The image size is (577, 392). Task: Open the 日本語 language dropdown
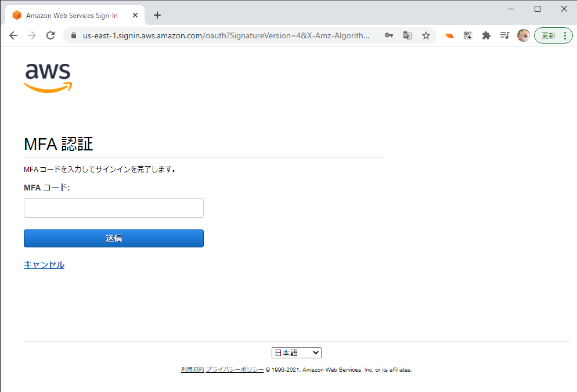(x=296, y=353)
